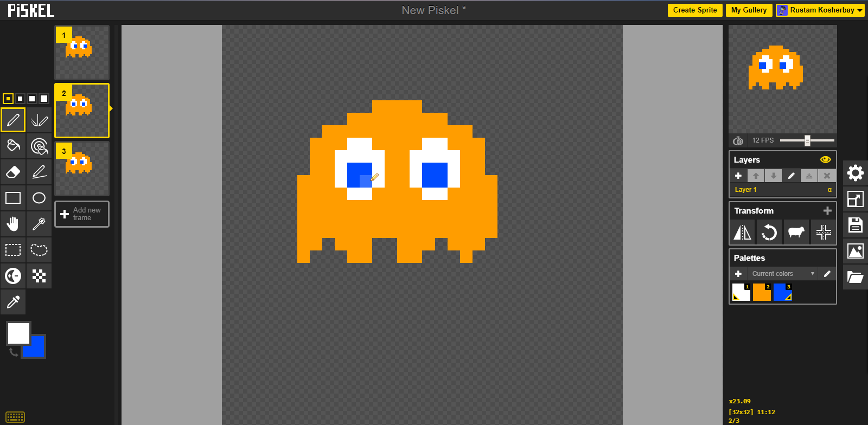Open the Import folder panel
This screenshot has width=868, height=425.
click(856, 278)
